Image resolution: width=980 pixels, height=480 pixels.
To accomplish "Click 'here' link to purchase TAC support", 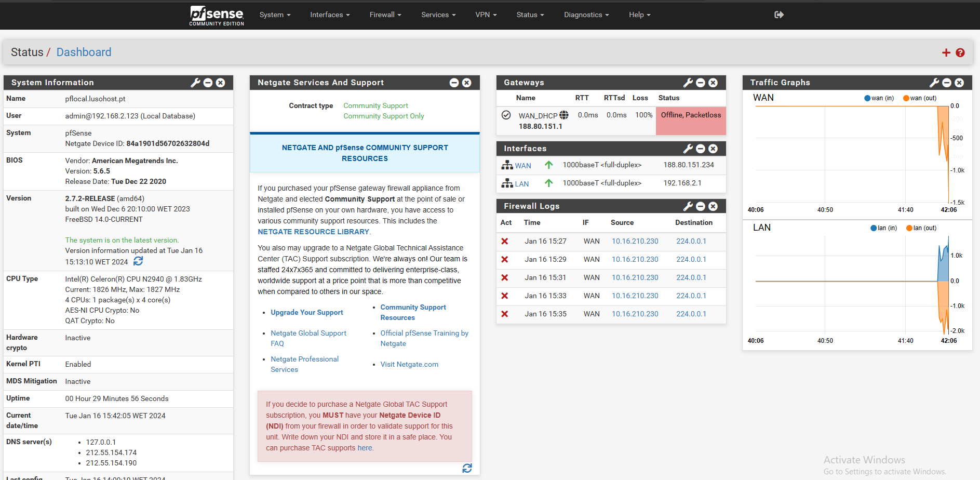I will point(365,448).
